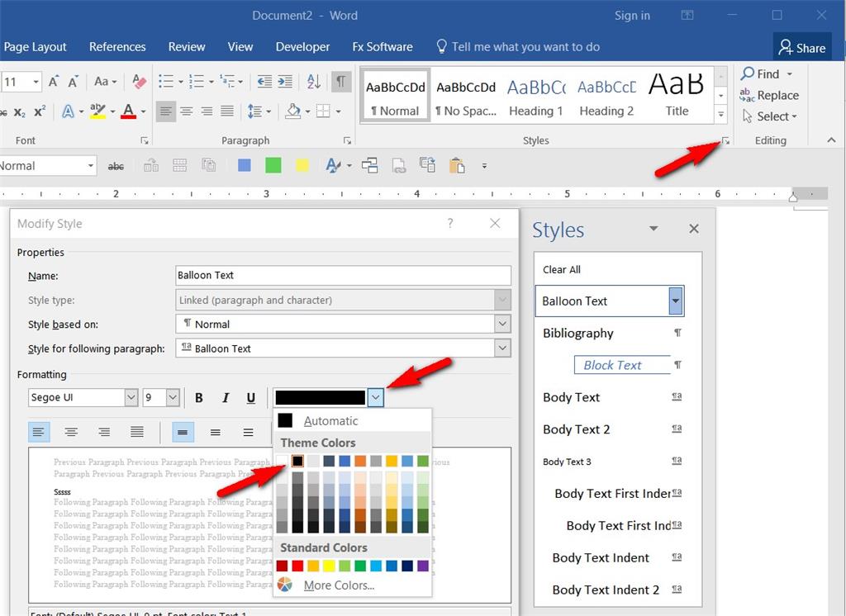Click the style Name input field
Image resolution: width=846 pixels, height=616 pixels.
[x=343, y=275]
